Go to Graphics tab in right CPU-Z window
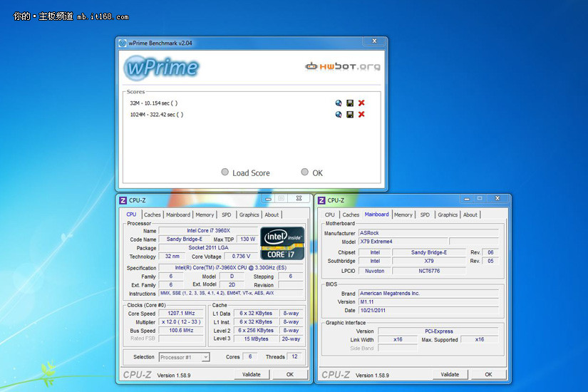588x392 pixels. pos(448,215)
